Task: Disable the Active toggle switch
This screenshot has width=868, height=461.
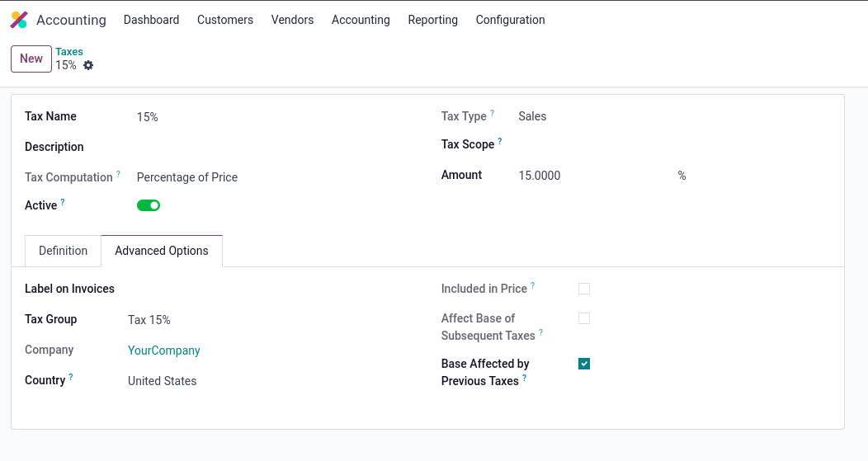Action: (149, 205)
